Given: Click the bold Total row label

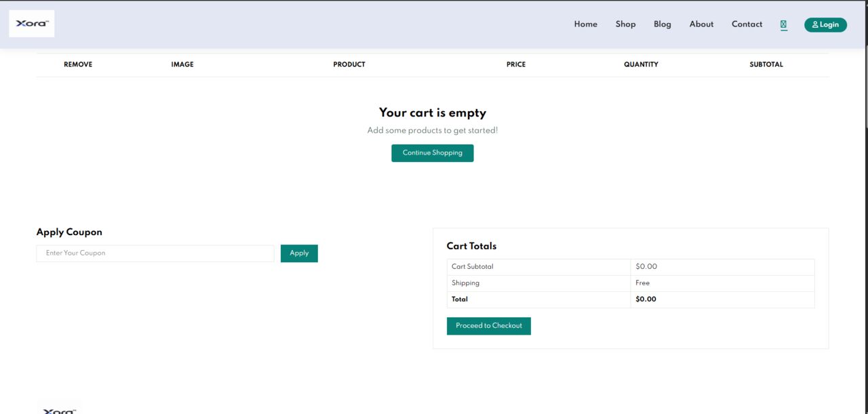Looking at the screenshot, I should (460, 299).
